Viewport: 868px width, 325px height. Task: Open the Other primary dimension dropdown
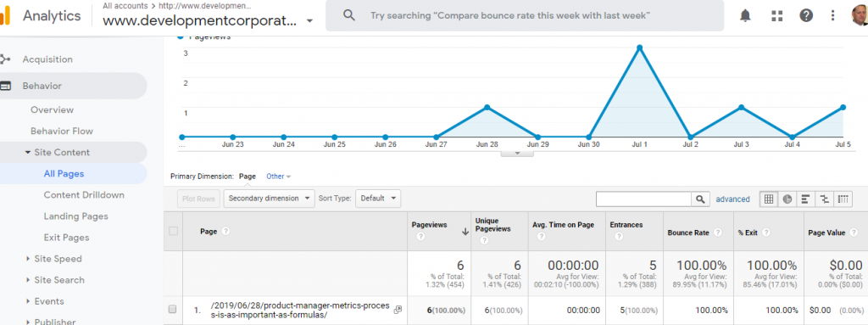(x=278, y=177)
